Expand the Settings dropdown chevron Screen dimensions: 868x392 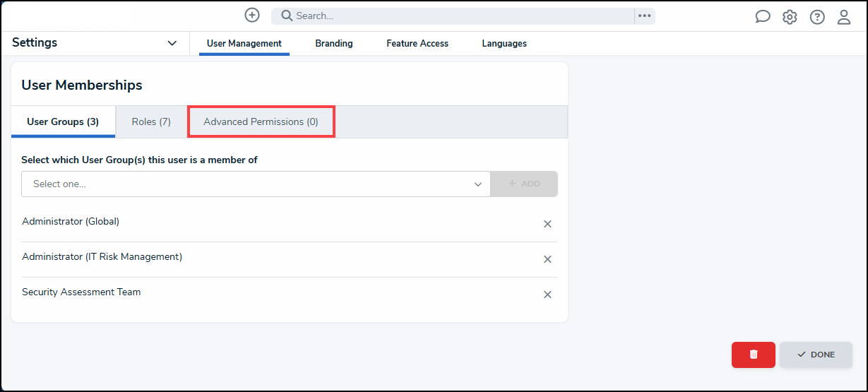(x=172, y=43)
